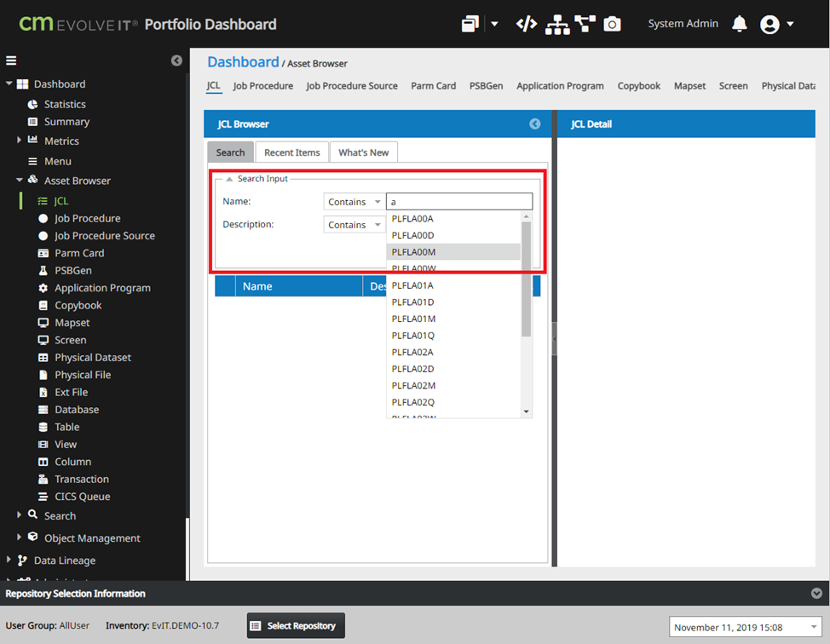The image size is (830, 644).
Task: Click the Physical Dataset grid icon
Action: [43, 358]
